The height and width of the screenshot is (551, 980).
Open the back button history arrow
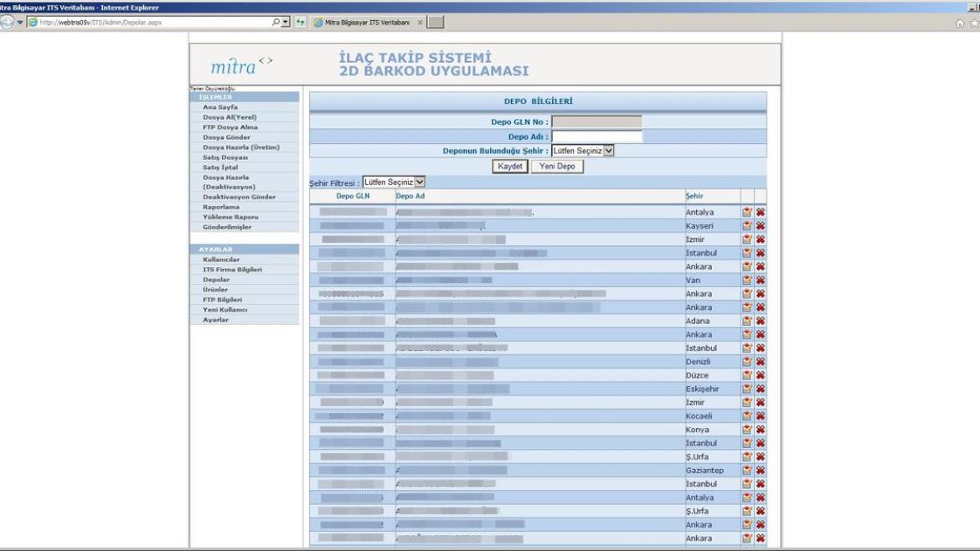pos(20,22)
